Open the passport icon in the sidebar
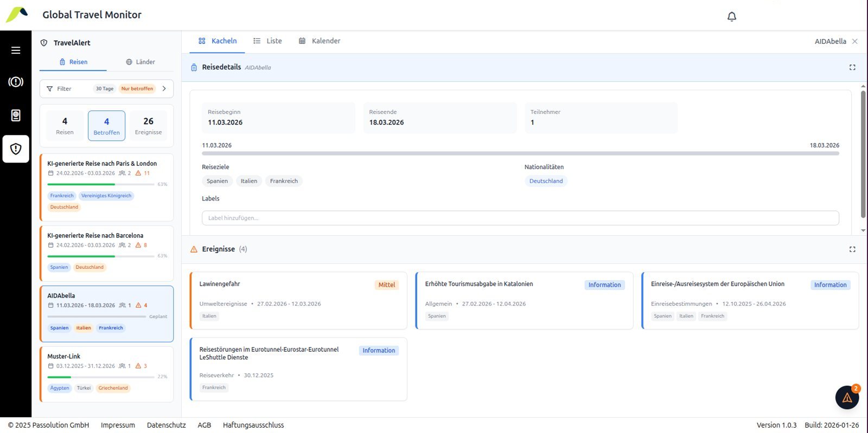This screenshot has width=868, height=433. (x=16, y=115)
